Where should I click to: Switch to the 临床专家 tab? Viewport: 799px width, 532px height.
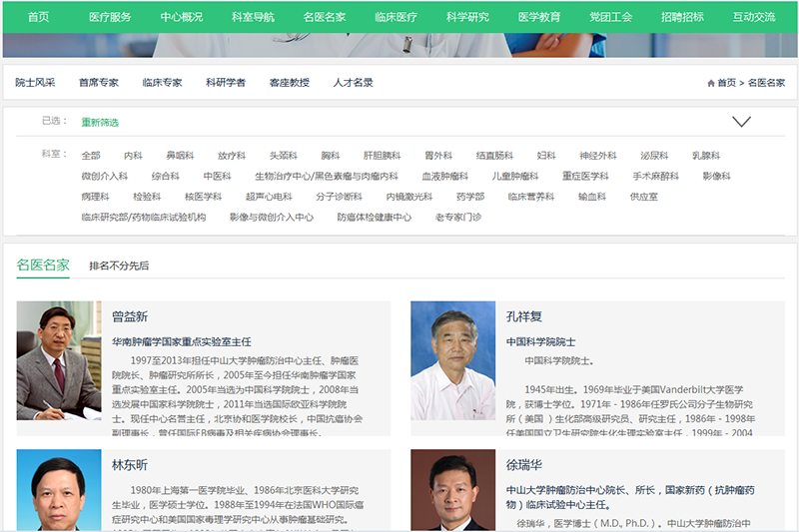(x=162, y=83)
